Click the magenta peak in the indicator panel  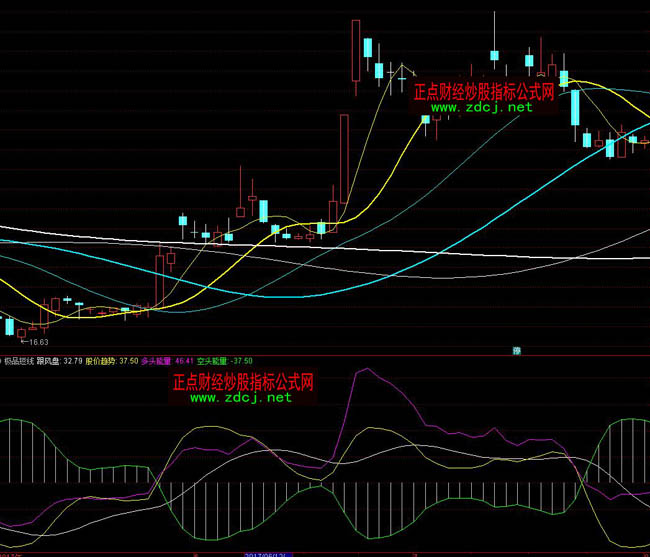[x=361, y=370]
